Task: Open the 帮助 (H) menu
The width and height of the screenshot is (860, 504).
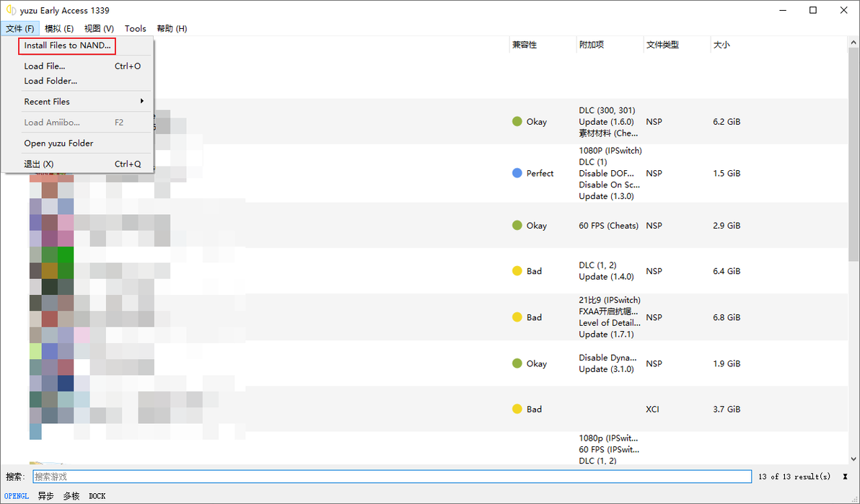Action: coord(172,29)
